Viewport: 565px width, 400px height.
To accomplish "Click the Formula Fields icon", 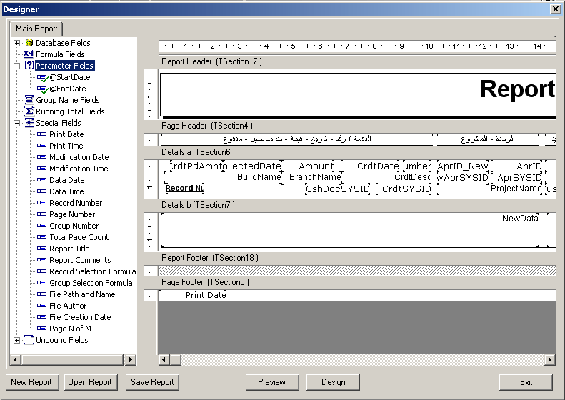I will [x=28, y=54].
